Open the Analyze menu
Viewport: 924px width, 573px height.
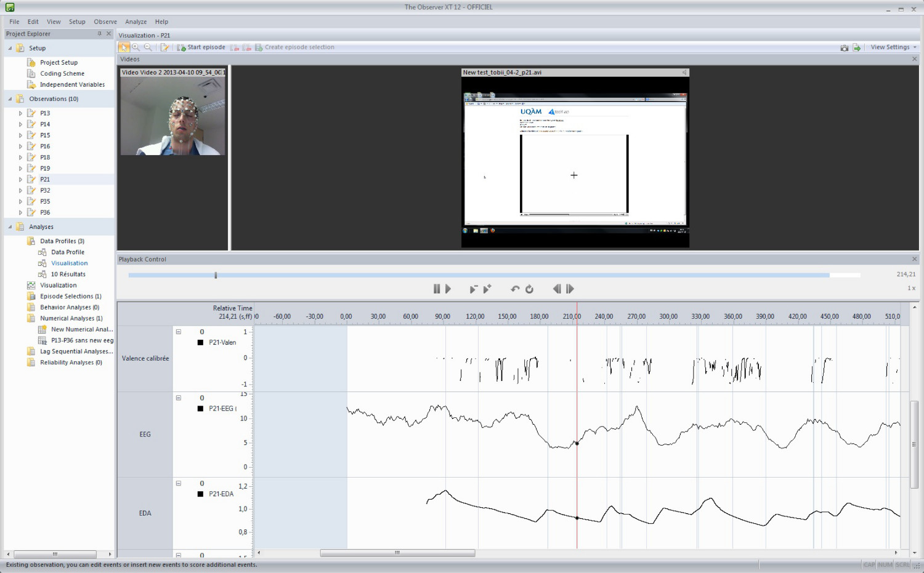coord(136,22)
